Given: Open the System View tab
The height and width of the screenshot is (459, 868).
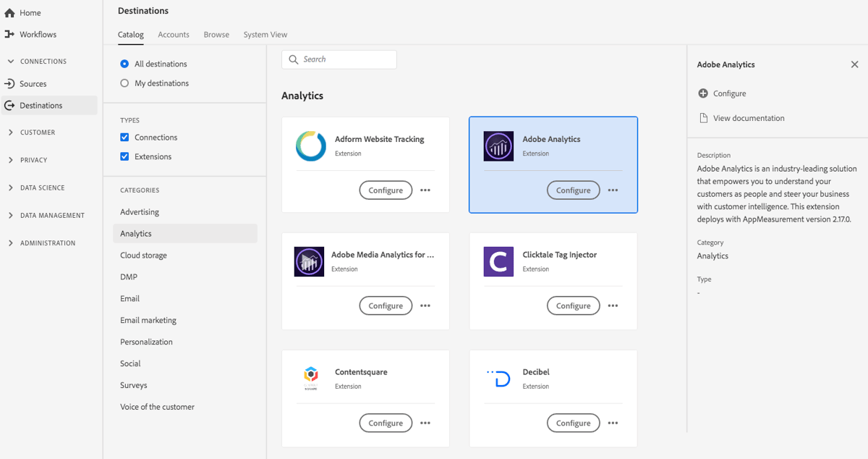Looking at the screenshot, I should (x=265, y=34).
